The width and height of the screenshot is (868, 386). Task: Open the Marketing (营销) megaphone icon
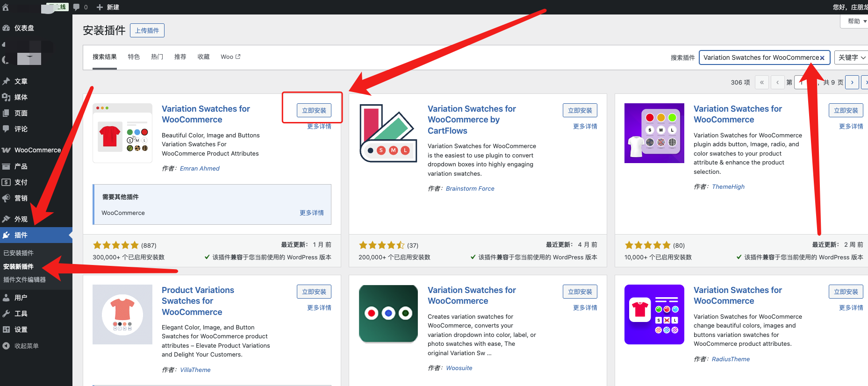pyautogui.click(x=6, y=198)
